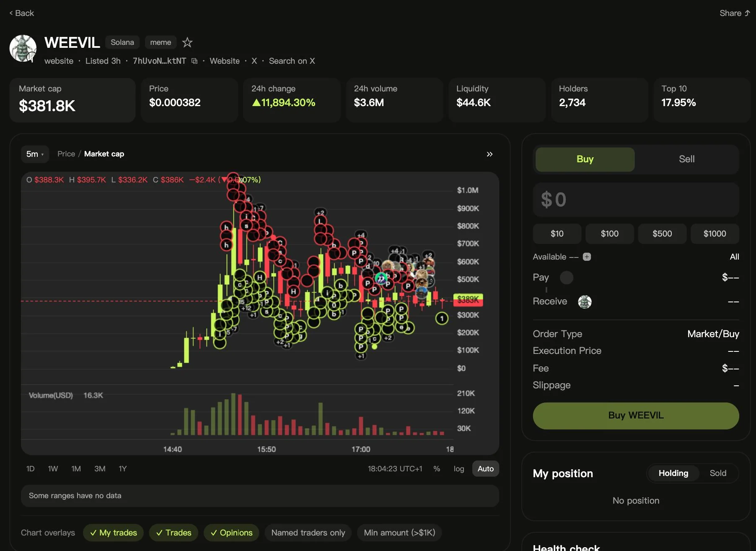756x551 pixels.
Task: Open the token Website link
Action: pos(225,61)
